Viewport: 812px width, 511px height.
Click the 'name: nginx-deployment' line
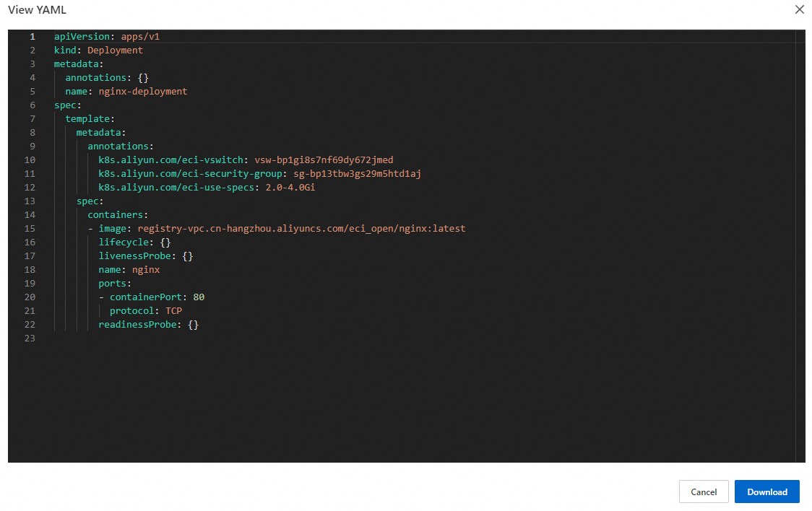point(126,91)
